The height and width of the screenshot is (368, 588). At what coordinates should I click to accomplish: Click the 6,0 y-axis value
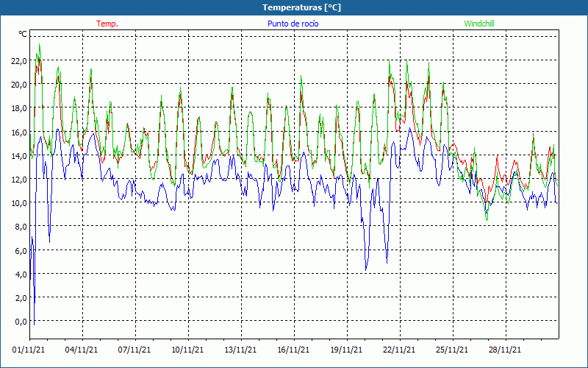pos(21,250)
